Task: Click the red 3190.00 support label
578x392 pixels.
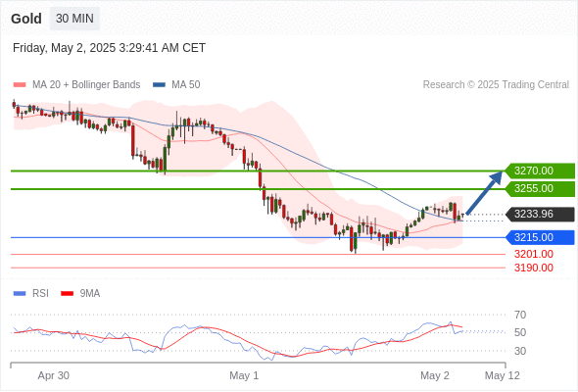Action: coord(533,268)
